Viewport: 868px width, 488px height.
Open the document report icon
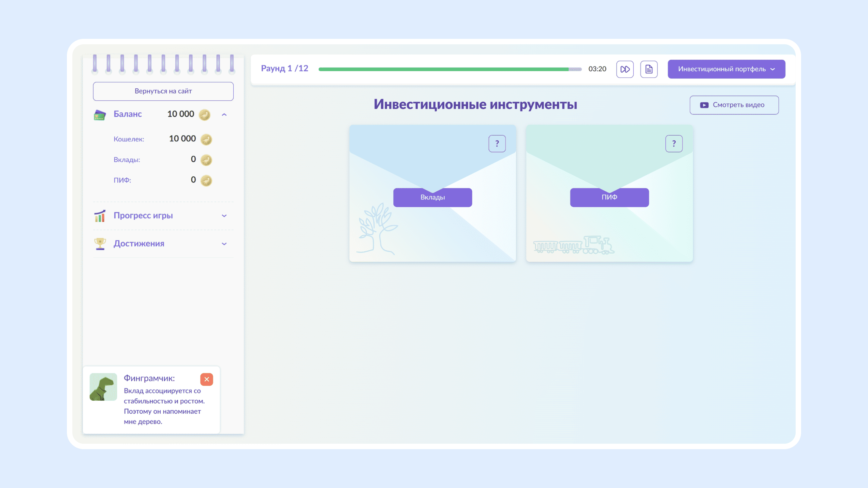(x=649, y=69)
